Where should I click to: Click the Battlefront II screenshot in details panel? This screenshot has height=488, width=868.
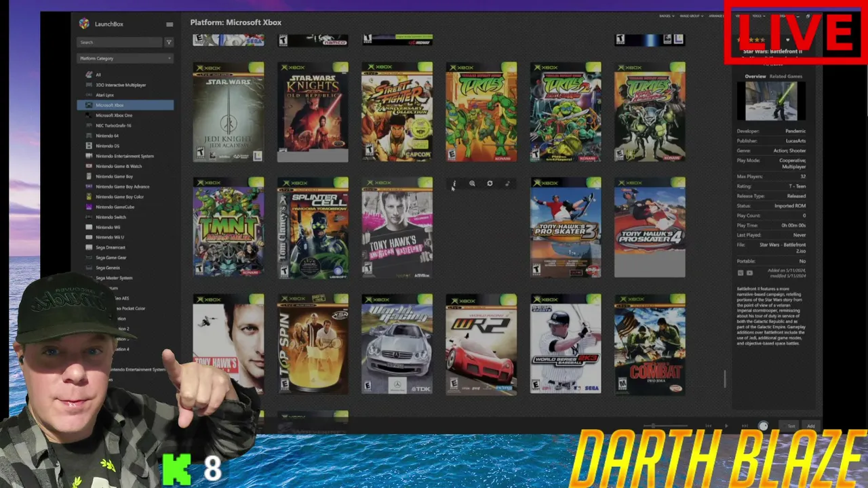(771, 101)
